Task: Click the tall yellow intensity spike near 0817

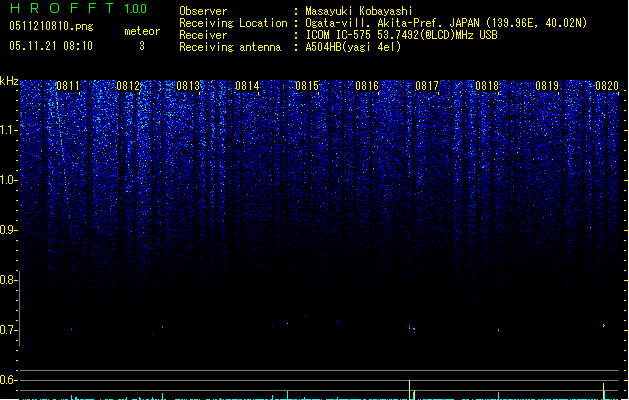Action: [409, 390]
